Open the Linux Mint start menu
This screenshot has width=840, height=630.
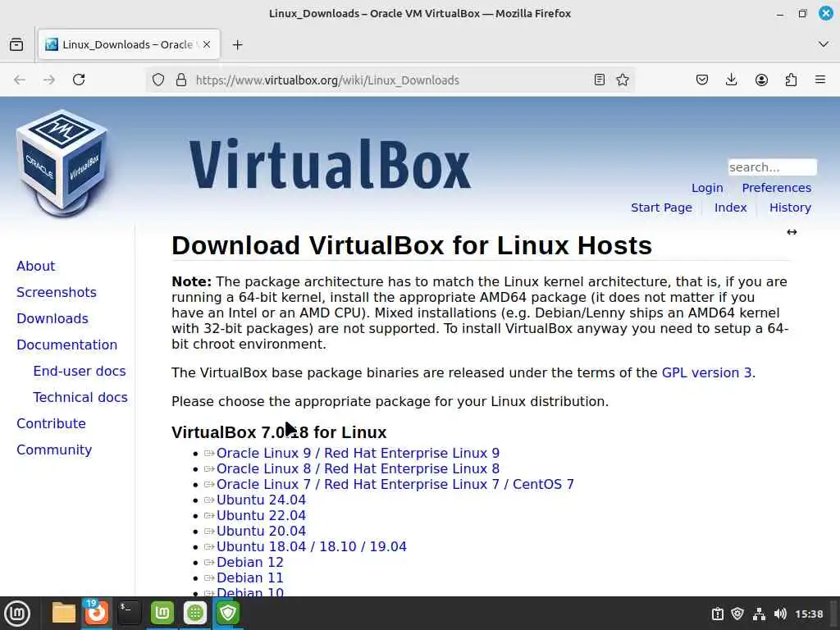17,614
